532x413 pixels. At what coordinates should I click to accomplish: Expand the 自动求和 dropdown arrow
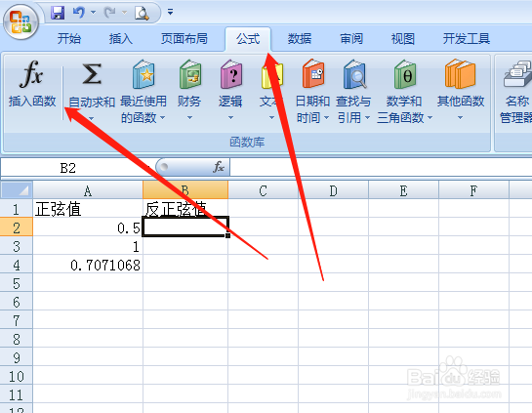click(x=92, y=118)
